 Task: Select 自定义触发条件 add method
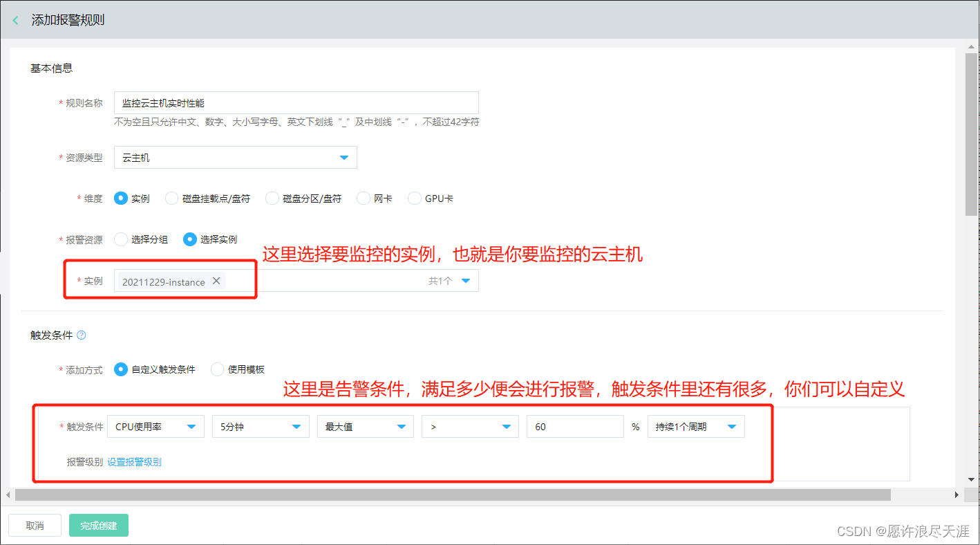121,369
